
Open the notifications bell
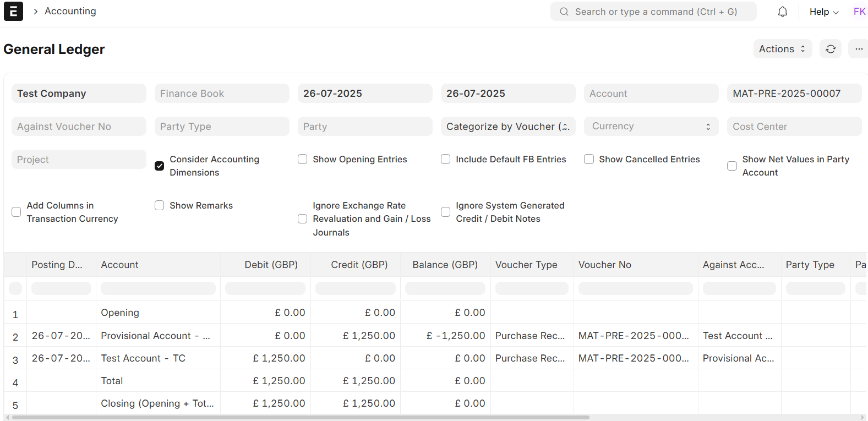(782, 12)
